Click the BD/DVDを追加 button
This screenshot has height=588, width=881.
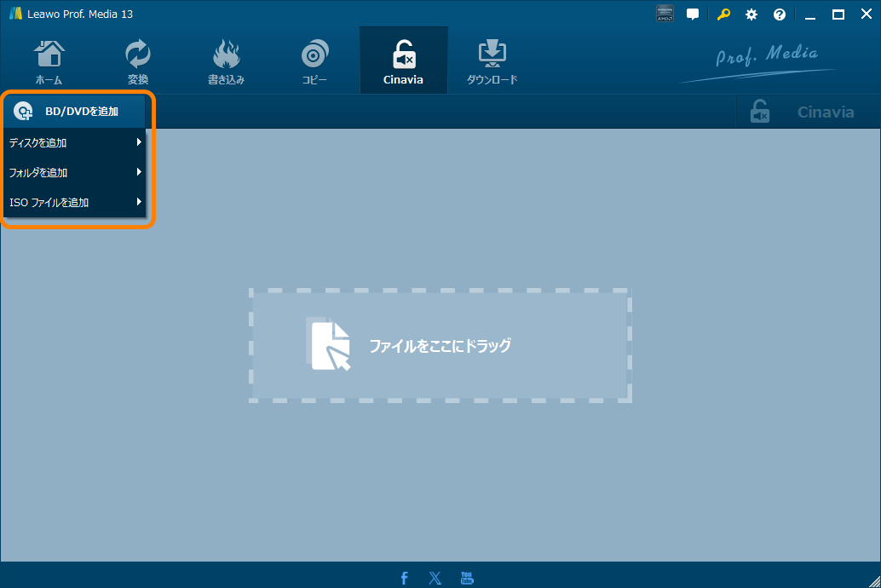click(x=75, y=112)
